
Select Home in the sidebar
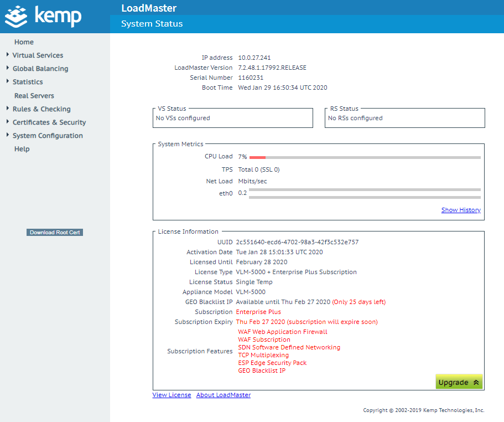(x=24, y=42)
